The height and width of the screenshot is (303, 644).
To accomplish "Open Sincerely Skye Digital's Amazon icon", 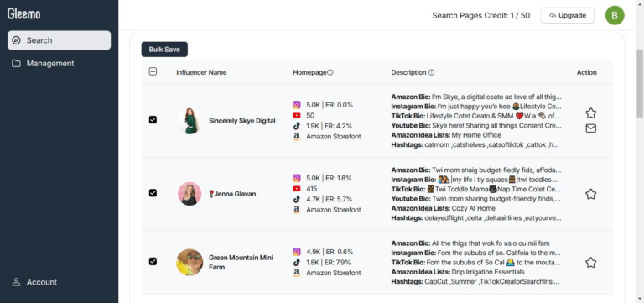I will pos(297,137).
